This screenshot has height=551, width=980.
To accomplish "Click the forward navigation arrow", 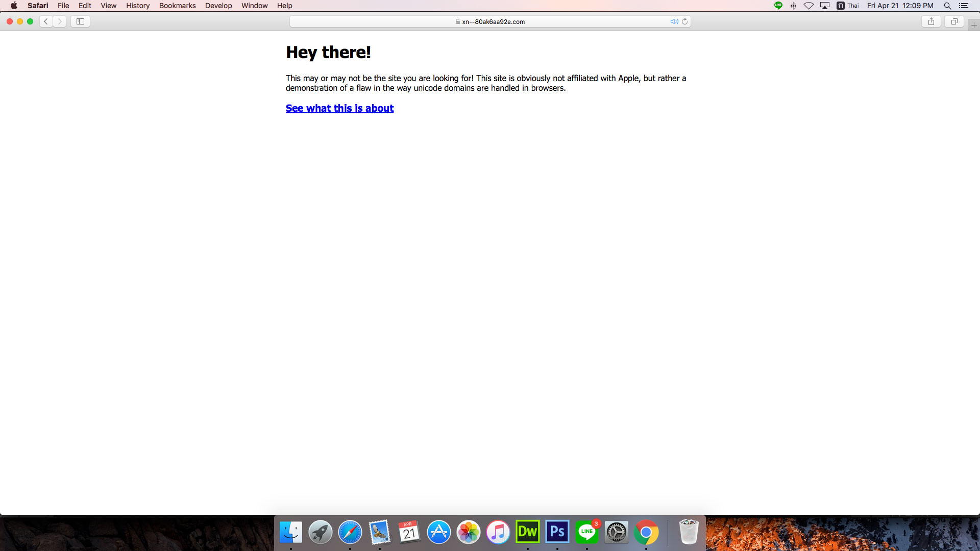I will tap(60, 21).
